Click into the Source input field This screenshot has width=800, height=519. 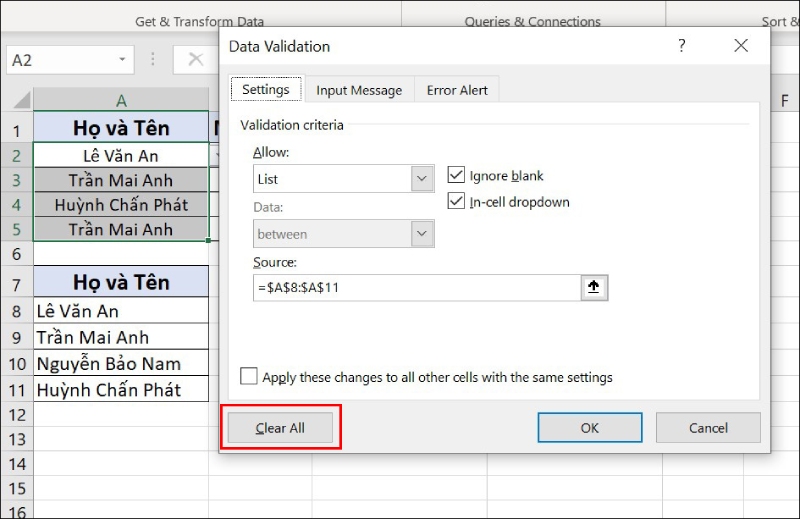(416, 288)
